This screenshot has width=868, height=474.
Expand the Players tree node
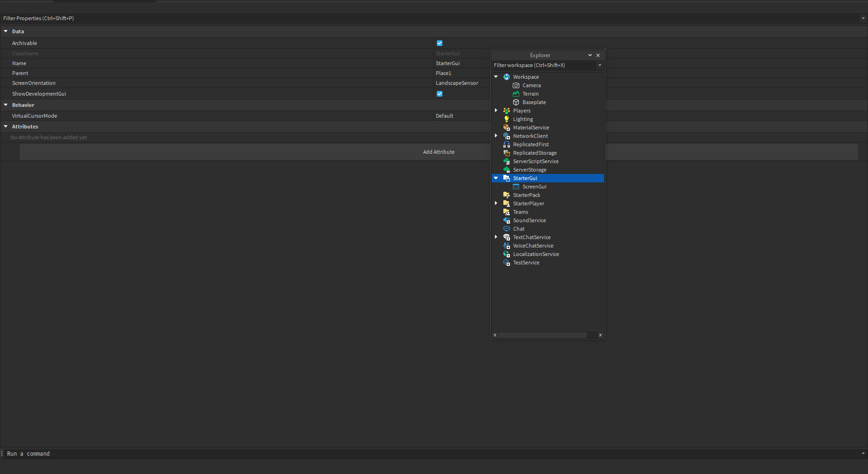click(496, 111)
